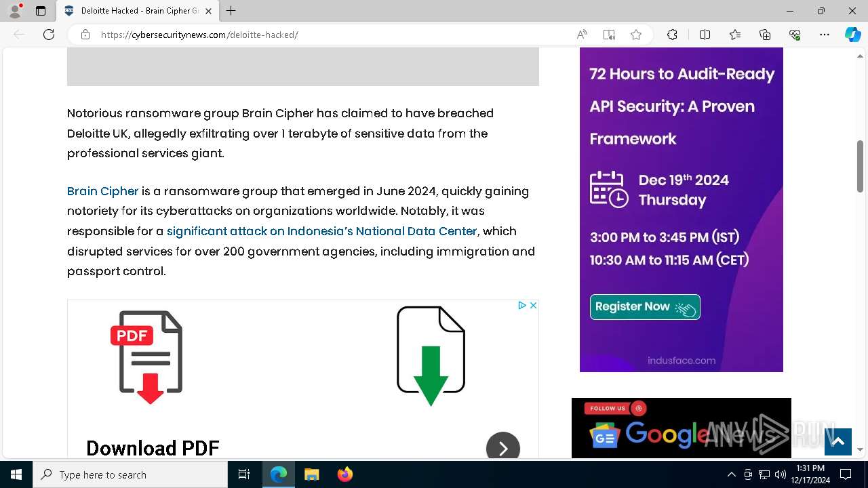Click the scroll-to-top arrow button
Viewport: 868px width, 488px height.
coord(838,442)
